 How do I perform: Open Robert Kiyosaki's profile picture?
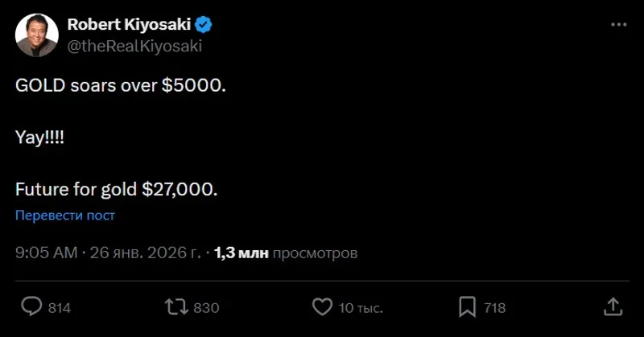click(36, 36)
